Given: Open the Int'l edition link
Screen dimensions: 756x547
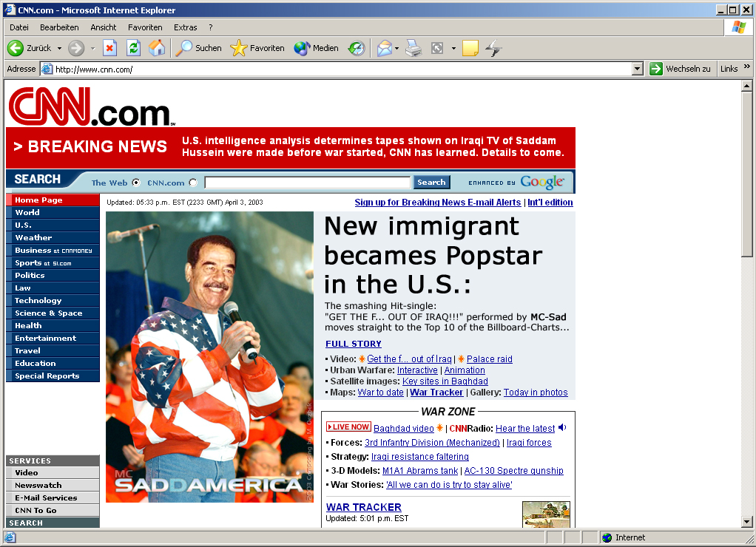Looking at the screenshot, I should pos(550,203).
